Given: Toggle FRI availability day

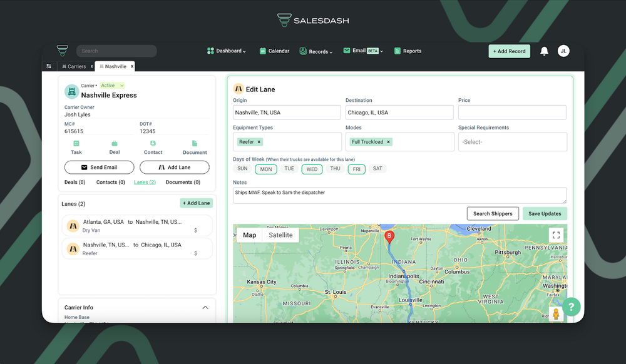Looking at the screenshot, I should (357, 169).
